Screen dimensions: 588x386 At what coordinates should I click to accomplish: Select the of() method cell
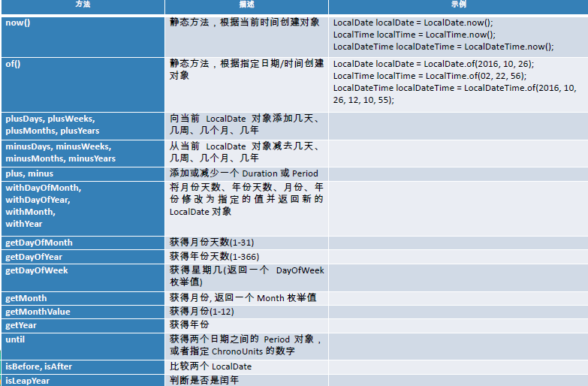83,84
